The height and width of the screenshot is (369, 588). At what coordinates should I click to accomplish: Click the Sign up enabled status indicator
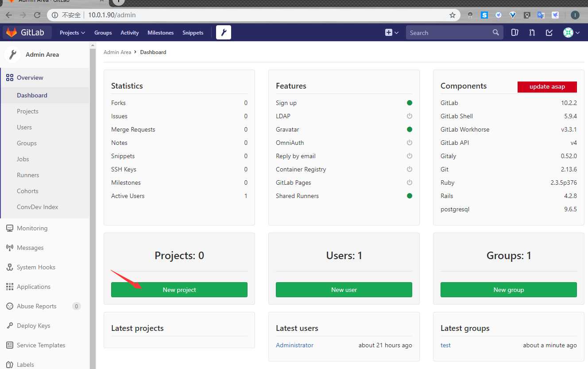[x=410, y=103]
